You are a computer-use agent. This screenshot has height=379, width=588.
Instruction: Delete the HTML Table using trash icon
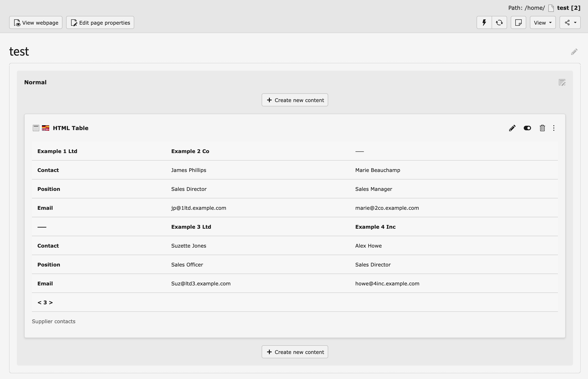(542, 128)
